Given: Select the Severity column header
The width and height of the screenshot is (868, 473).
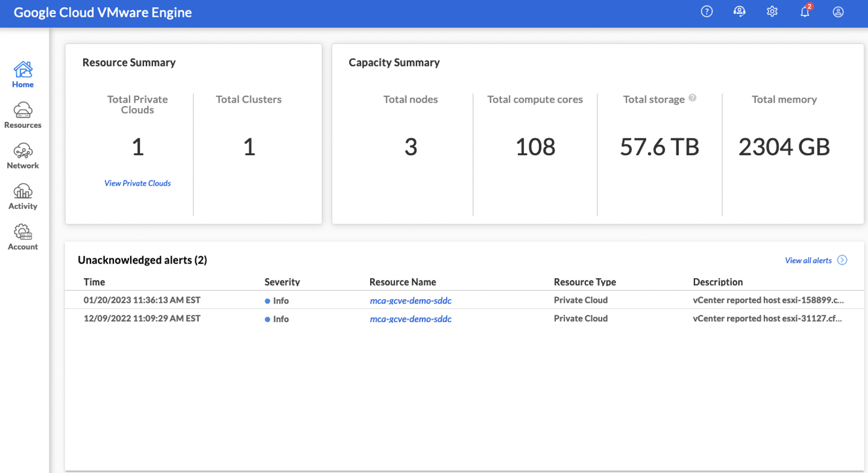Looking at the screenshot, I should coord(282,282).
